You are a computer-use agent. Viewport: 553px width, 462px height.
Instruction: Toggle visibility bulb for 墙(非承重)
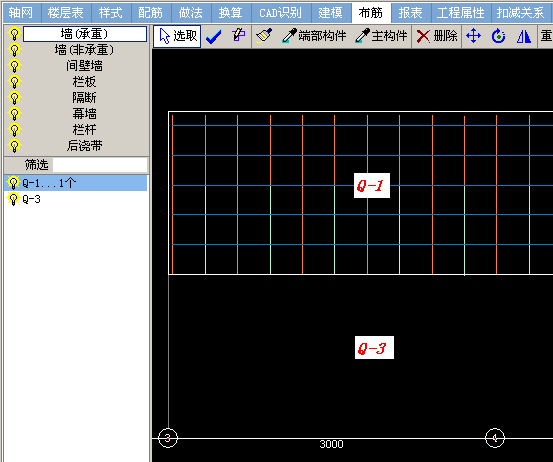pos(14,50)
